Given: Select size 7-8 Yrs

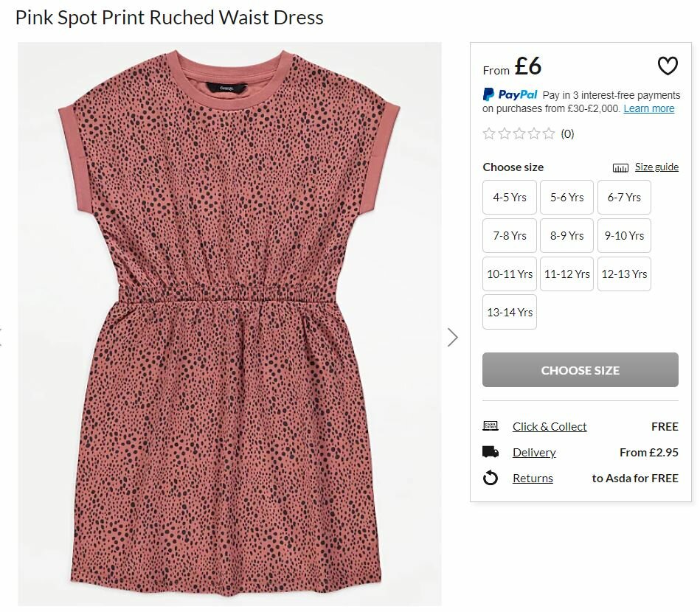Looking at the screenshot, I should click(510, 236).
